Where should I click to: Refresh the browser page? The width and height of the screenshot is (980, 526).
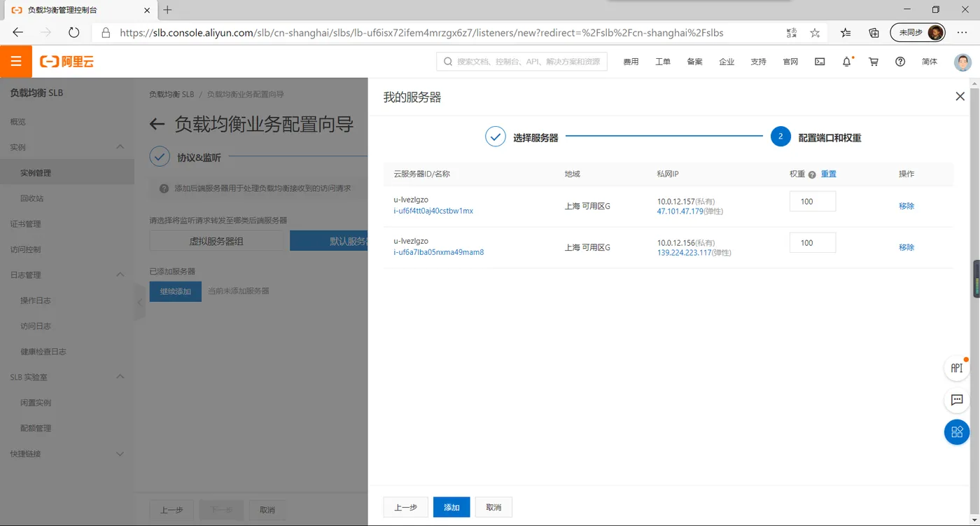73,32
